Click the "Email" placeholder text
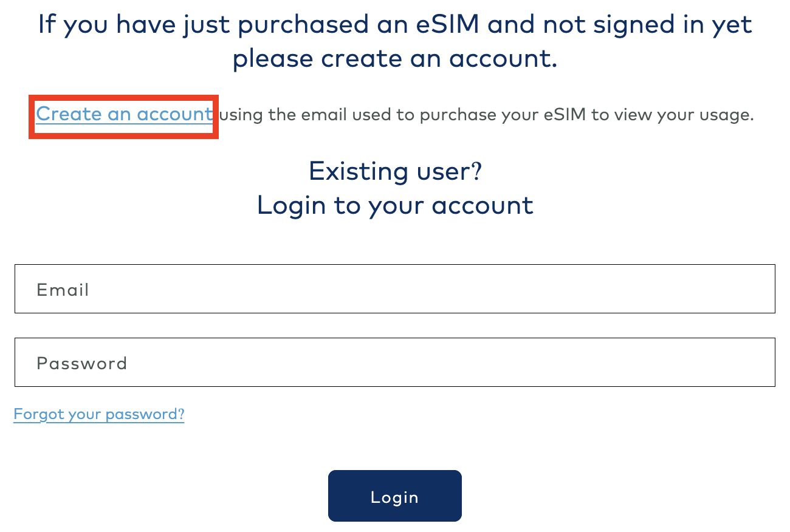The height and width of the screenshot is (532, 790). point(63,290)
